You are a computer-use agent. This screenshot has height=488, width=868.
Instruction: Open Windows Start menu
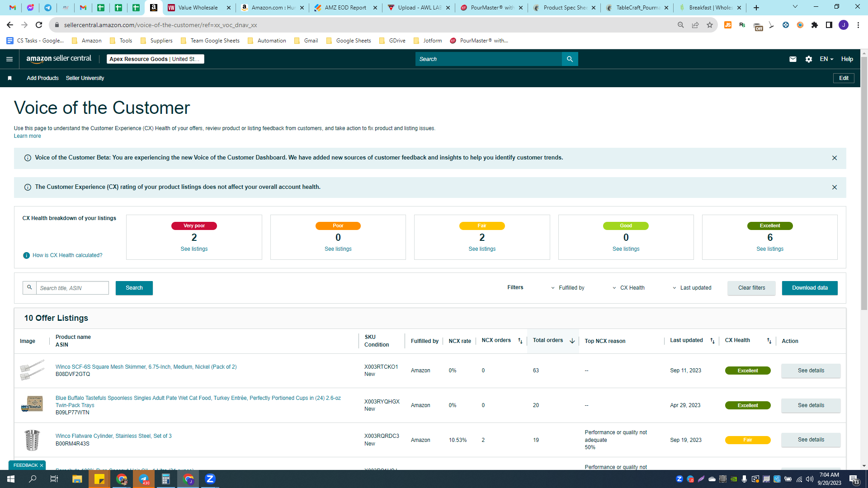[11, 479]
